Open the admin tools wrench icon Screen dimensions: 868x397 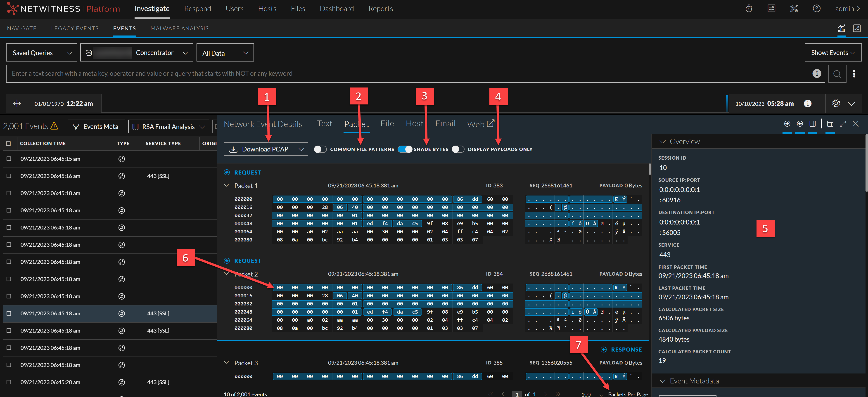(x=794, y=9)
